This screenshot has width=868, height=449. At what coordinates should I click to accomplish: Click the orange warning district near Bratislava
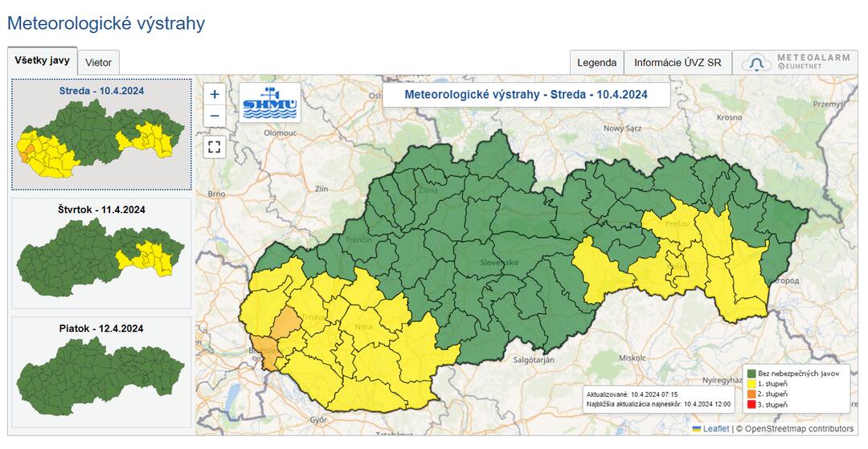pos(285,324)
